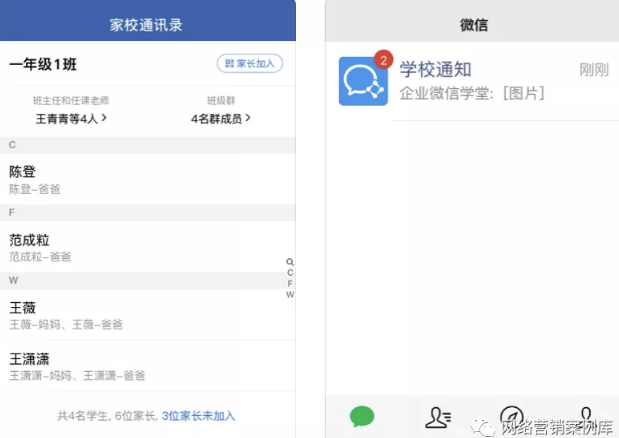The width and height of the screenshot is (619, 438).
Task: Open contacts tab icon in WeChat
Action: pyautogui.click(x=438, y=417)
